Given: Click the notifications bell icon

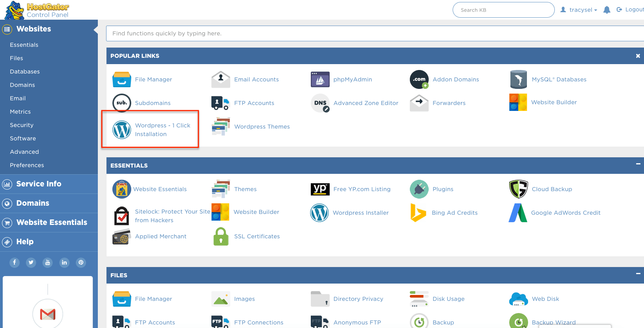Looking at the screenshot, I should pos(607,10).
